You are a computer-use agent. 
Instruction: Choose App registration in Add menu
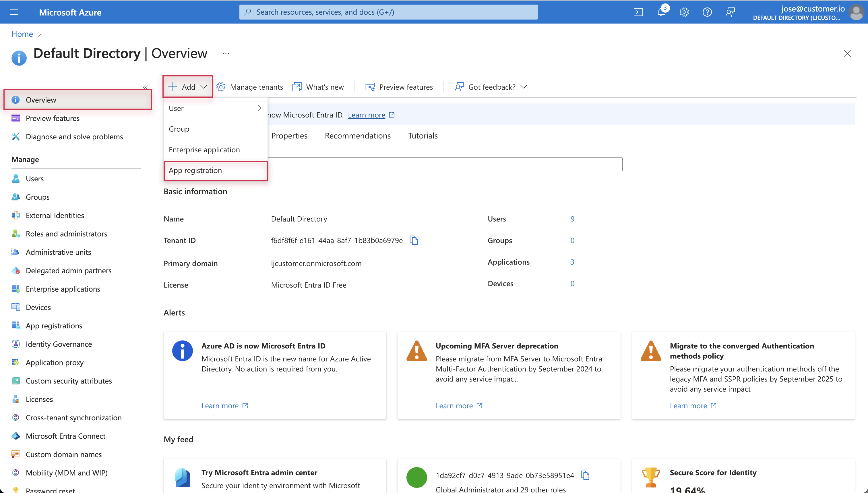tap(216, 170)
